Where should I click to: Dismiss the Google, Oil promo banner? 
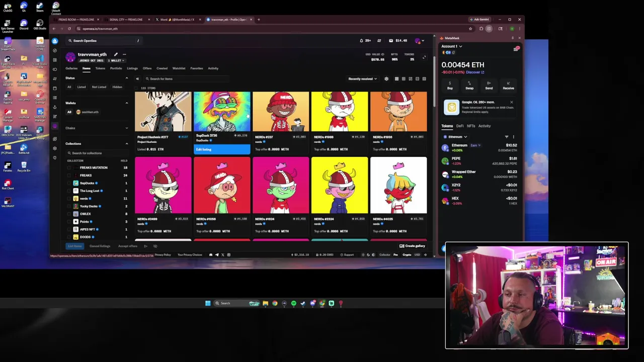[512, 102]
